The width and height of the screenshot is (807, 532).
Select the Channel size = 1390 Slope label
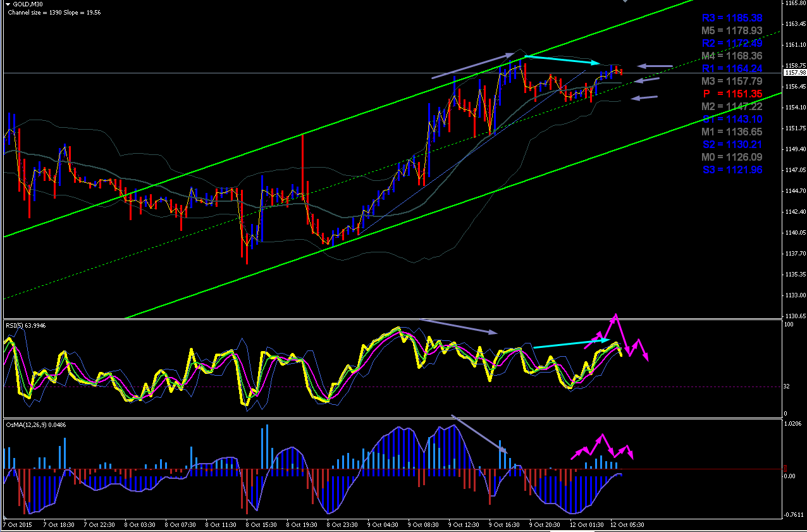54,13
